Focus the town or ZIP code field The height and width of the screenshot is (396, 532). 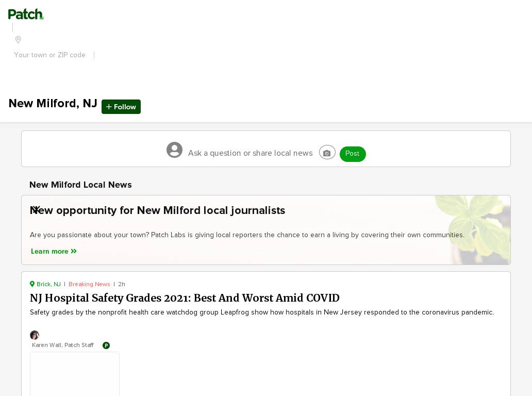tap(50, 55)
